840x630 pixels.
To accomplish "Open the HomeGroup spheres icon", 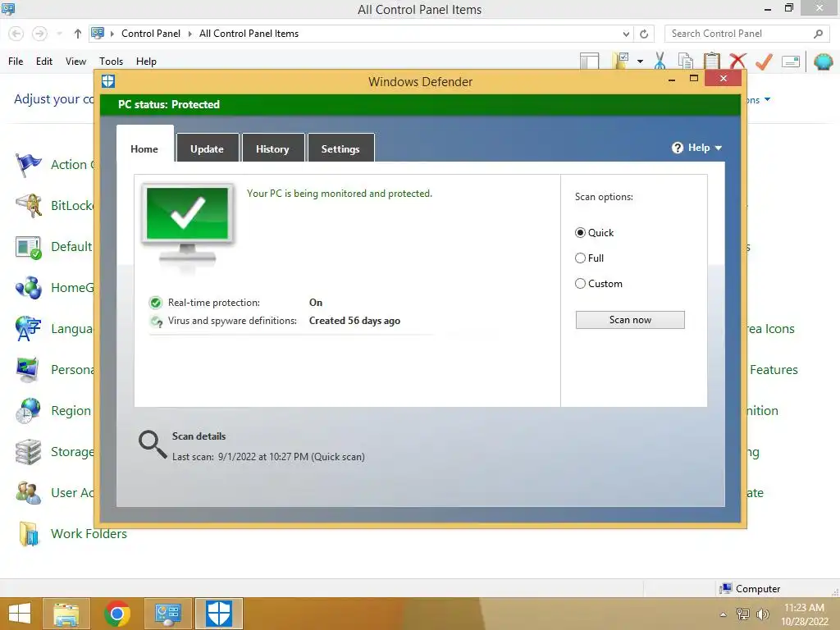I will [x=29, y=288].
